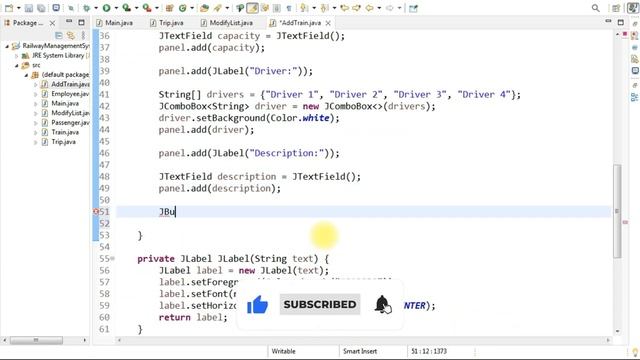Click the New file toolbar icon
Image resolution: width=640 pixels, height=360 pixels.
point(9,8)
